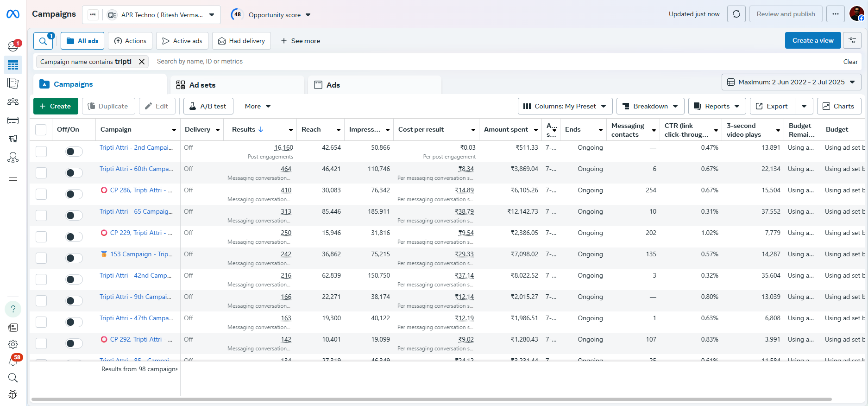The width and height of the screenshot is (868, 406).
Task: Refresh the campaign data
Action: tap(736, 14)
